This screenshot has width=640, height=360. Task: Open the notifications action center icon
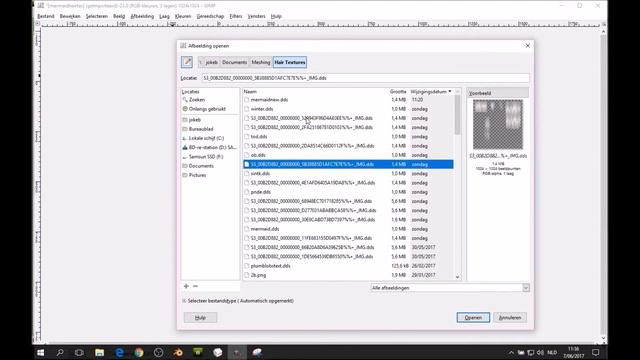[596, 353]
